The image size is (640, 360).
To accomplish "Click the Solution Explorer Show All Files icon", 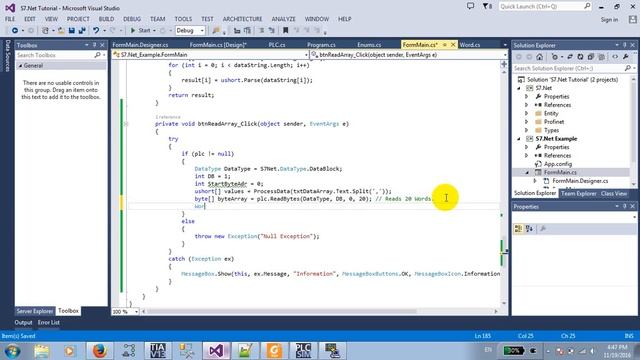I will pyautogui.click(x=601, y=57).
